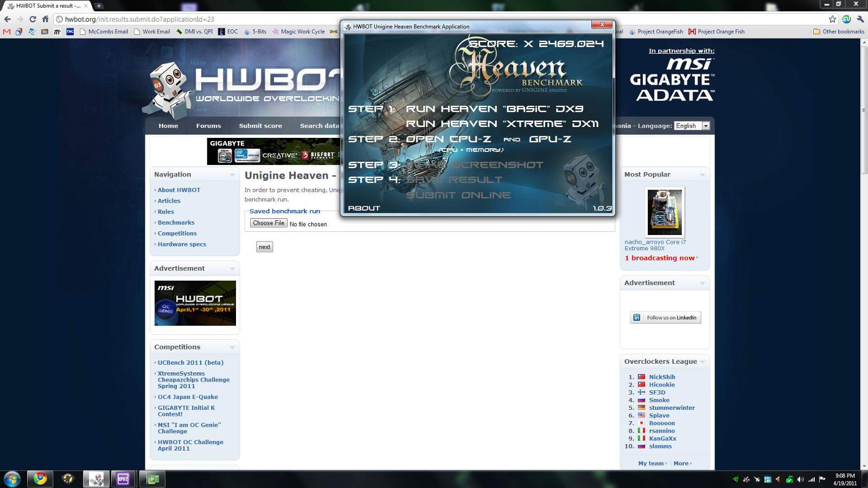
Task: Open the Language dropdown set to English
Action: point(692,126)
